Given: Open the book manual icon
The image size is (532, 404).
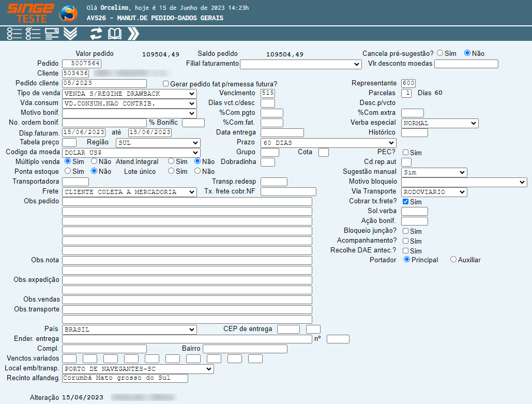Looking at the screenshot, I should pos(115,34).
